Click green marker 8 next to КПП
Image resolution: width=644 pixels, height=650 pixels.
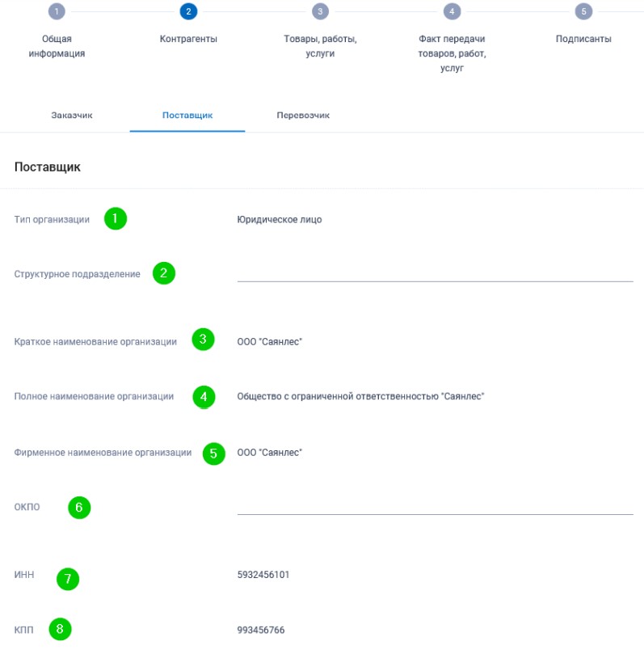point(60,629)
